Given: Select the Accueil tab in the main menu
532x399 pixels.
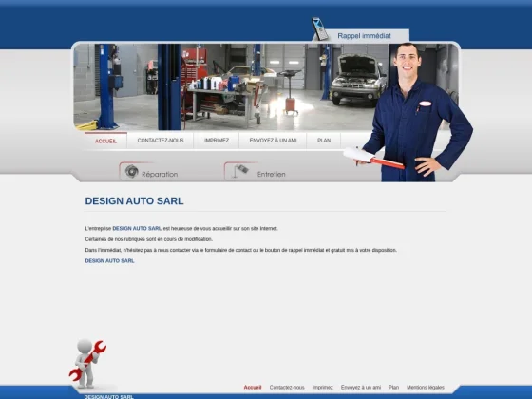Looking at the screenshot, I should tap(105, 141).
